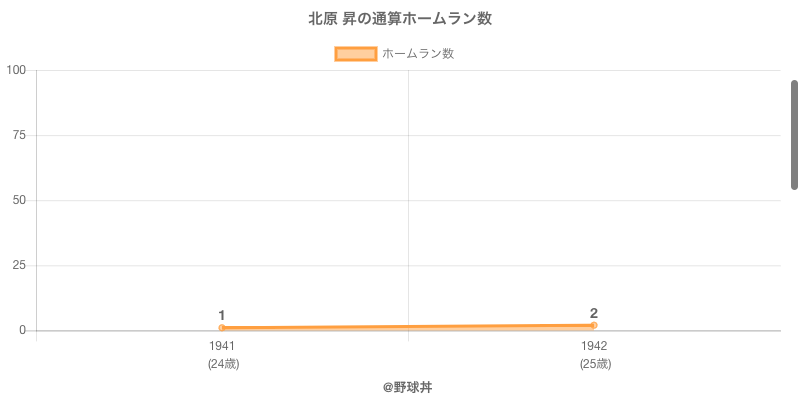
Task: Click the 50 y-axis tick label
Action: coord(20,200)
